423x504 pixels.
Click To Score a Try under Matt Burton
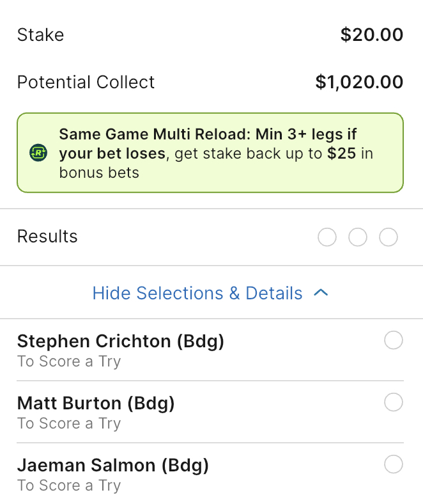point(69,423)
